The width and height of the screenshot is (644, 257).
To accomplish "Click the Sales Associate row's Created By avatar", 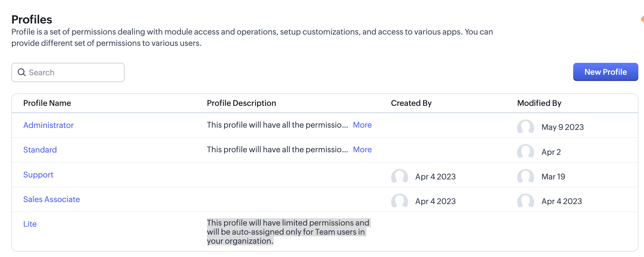I will tap(399, 201).
